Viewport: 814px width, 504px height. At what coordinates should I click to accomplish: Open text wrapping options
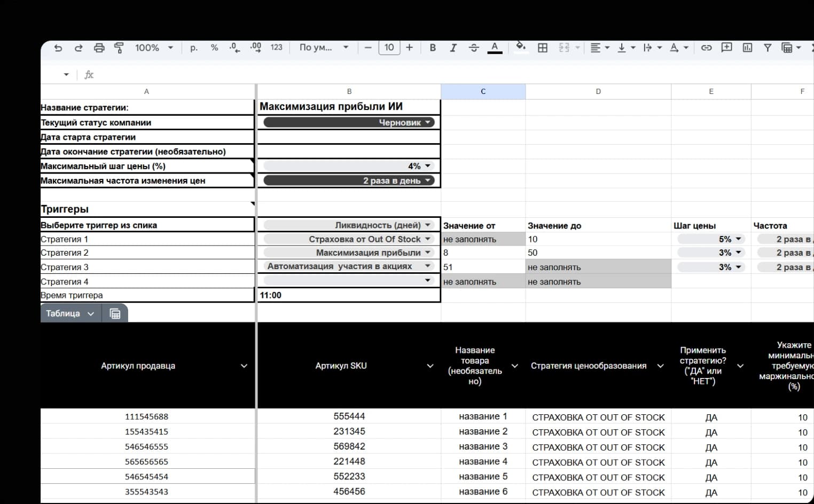[652, 48]
